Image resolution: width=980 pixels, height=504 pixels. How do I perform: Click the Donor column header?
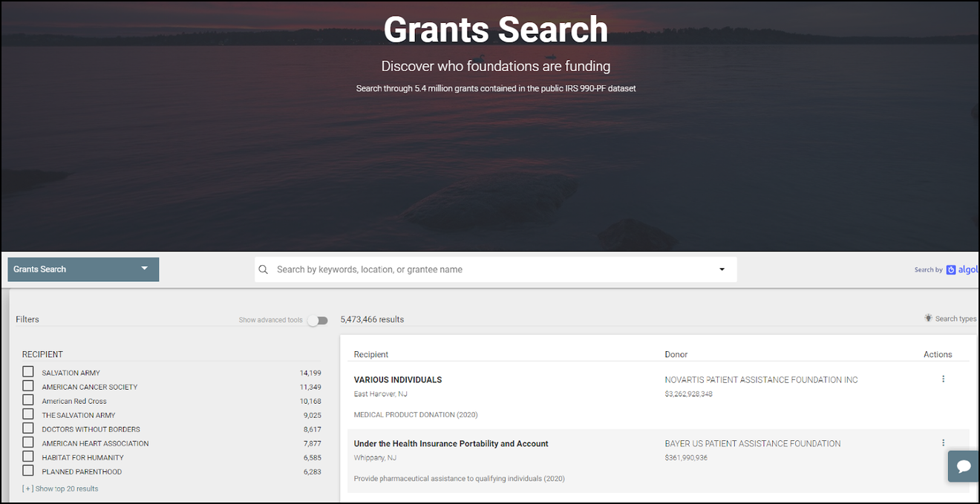pos(676,355)
